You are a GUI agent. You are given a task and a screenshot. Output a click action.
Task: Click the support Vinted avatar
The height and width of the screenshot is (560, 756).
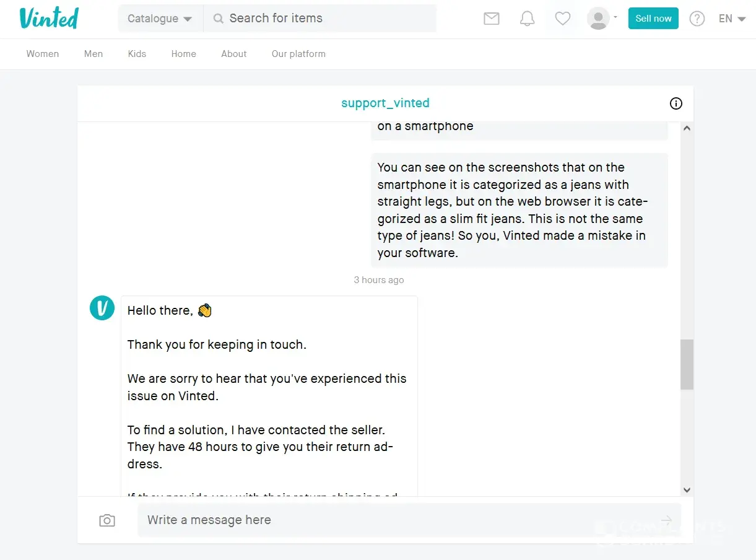pos(102,308)
